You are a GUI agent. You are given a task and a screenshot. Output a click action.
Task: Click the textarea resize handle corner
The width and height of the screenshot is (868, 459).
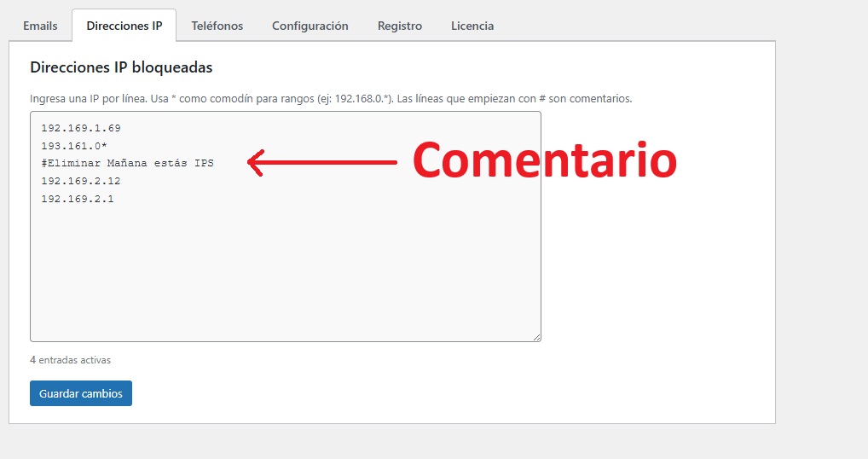(x=535, y=336)
